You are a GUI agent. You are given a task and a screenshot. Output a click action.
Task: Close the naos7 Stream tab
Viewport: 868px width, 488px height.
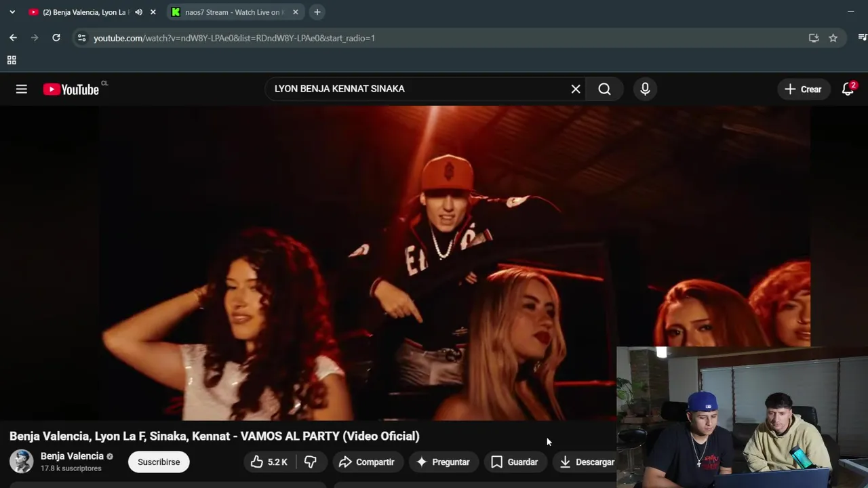pyautogui.click(x=295, y=12)
